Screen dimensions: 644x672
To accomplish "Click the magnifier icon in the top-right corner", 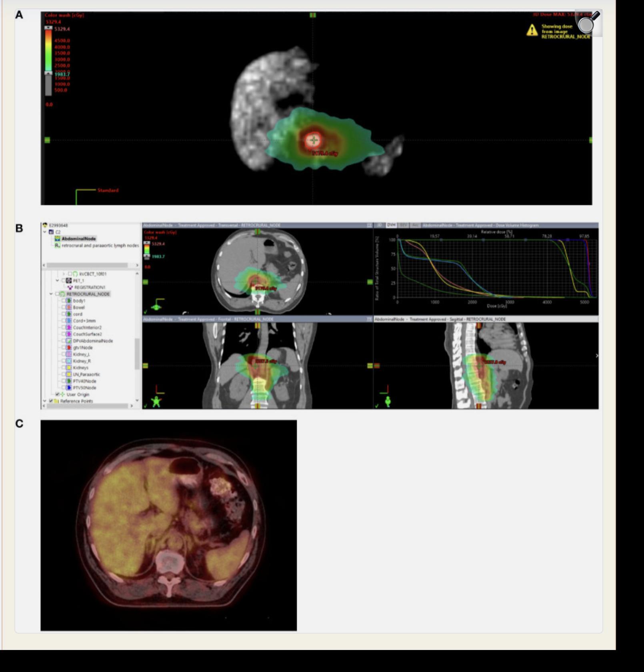I will [586, 25].
